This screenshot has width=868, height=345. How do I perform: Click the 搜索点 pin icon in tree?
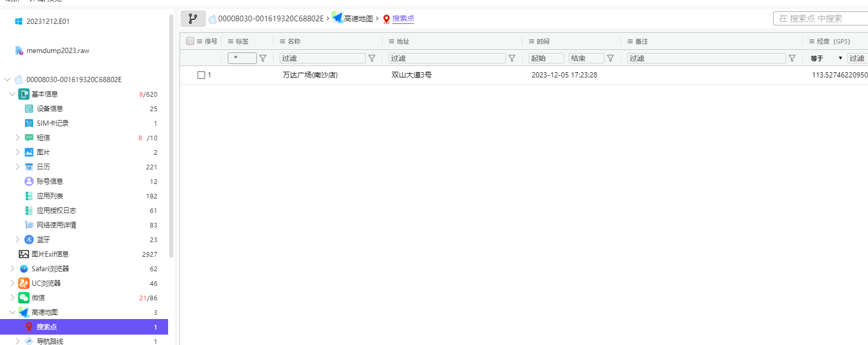pos(29,327)
